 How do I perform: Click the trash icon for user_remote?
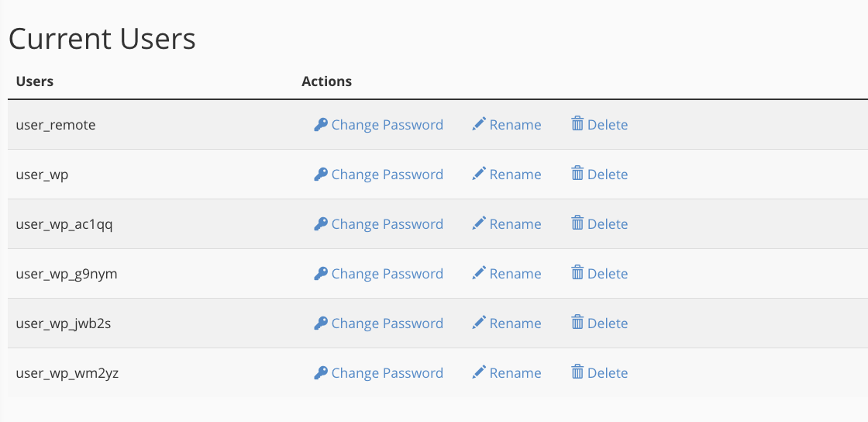click(x=577, y=124)
